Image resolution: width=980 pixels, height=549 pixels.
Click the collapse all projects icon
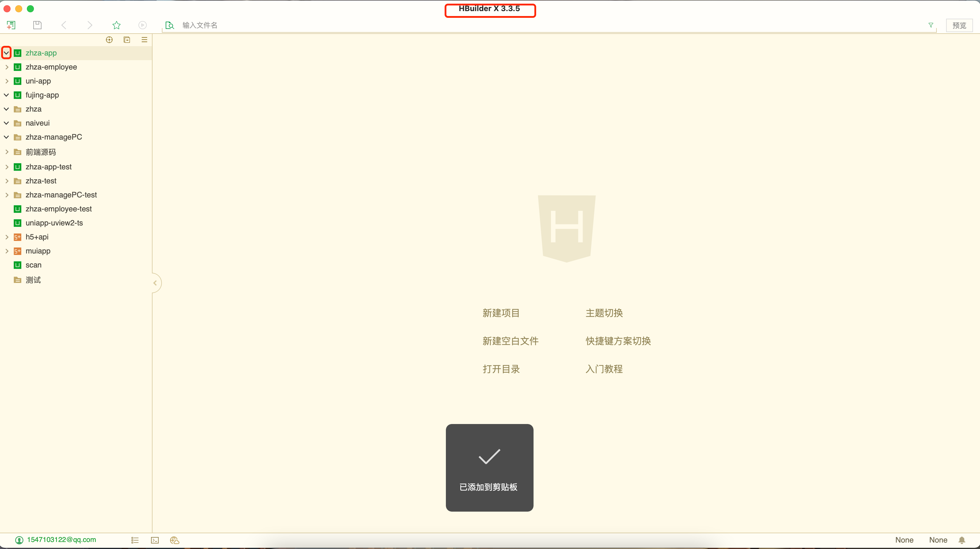(x=127, y=39)
